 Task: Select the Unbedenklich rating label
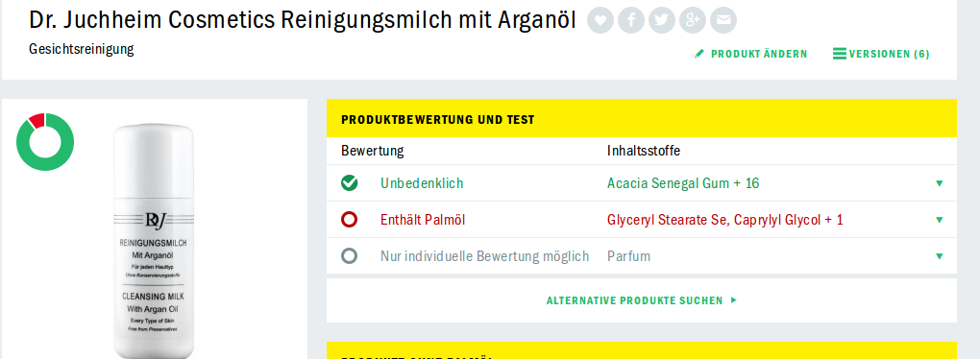pyautogui.click(x=422, y=183)
